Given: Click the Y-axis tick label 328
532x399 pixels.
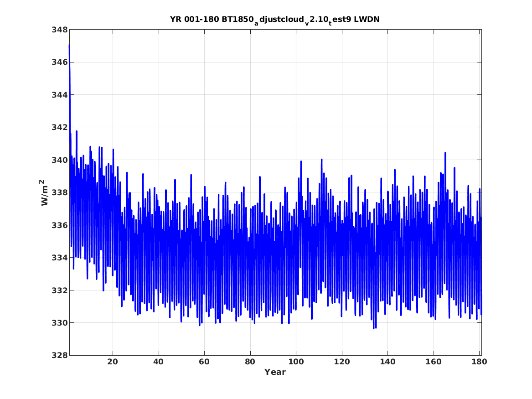Looking at the screenshot, I should click(x=59, y=355).
